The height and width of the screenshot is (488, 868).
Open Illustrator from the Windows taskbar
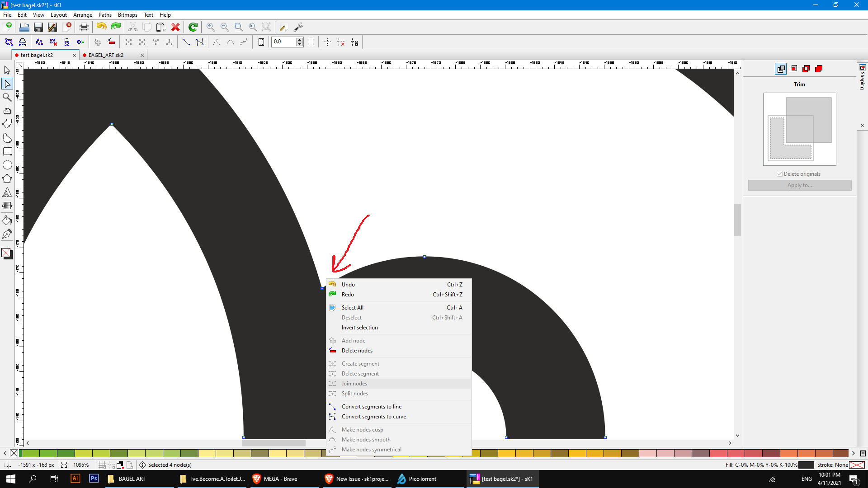click(x=75, y=479)
